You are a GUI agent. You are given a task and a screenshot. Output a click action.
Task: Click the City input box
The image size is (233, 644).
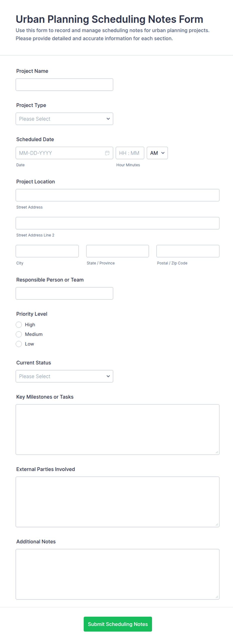pyautogui.click(x=47, y=251)
